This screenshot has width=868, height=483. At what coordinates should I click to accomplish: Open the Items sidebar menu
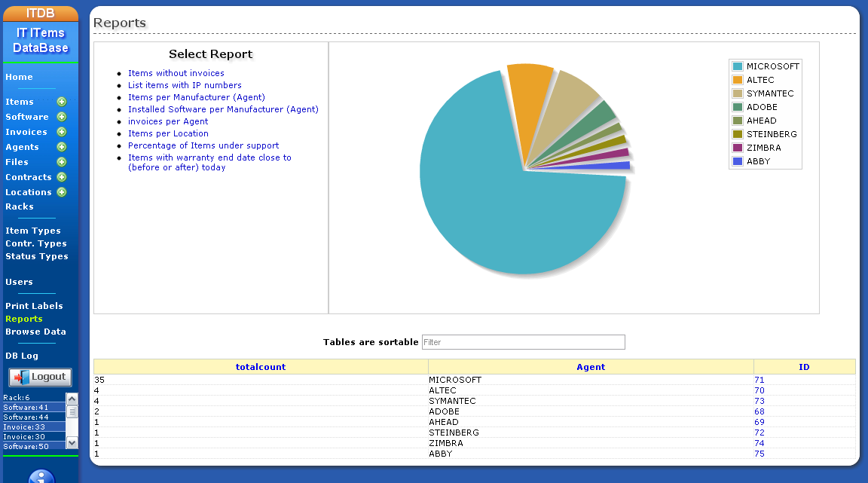[20, 102]
